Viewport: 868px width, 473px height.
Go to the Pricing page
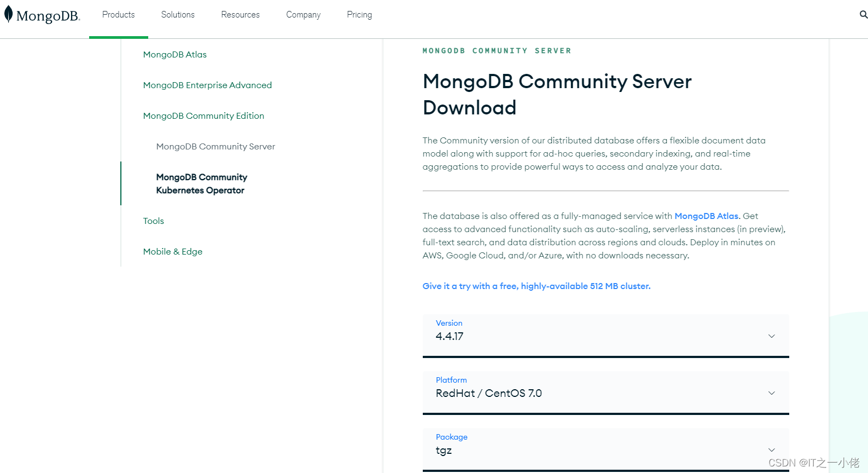click(359, 15)
